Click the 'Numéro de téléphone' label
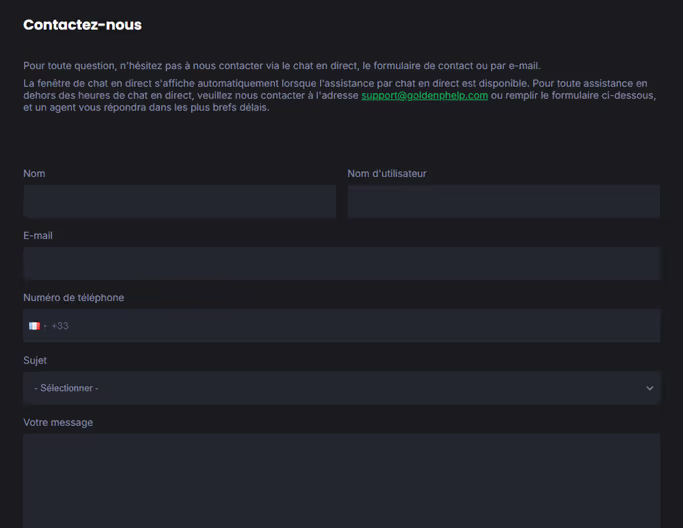 (74, 298)
